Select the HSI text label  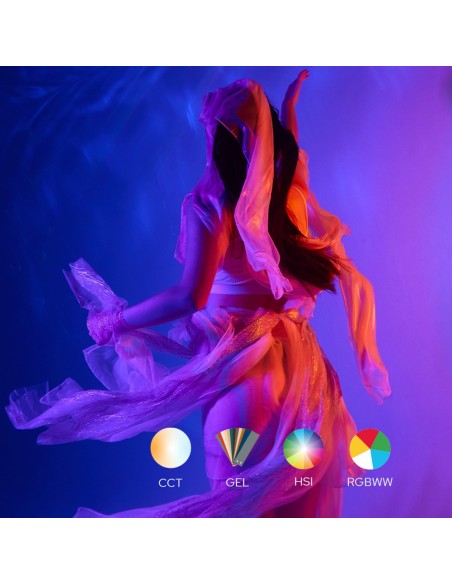303,482
